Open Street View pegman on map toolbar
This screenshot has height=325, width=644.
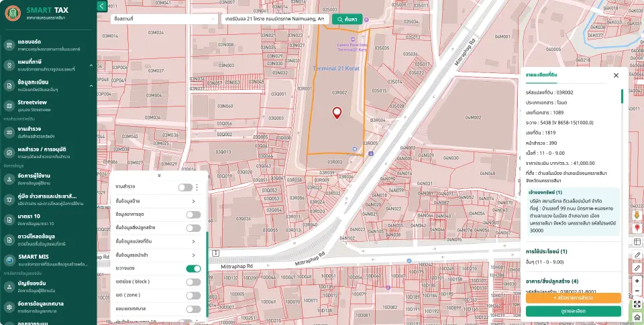tap(637, 214)
